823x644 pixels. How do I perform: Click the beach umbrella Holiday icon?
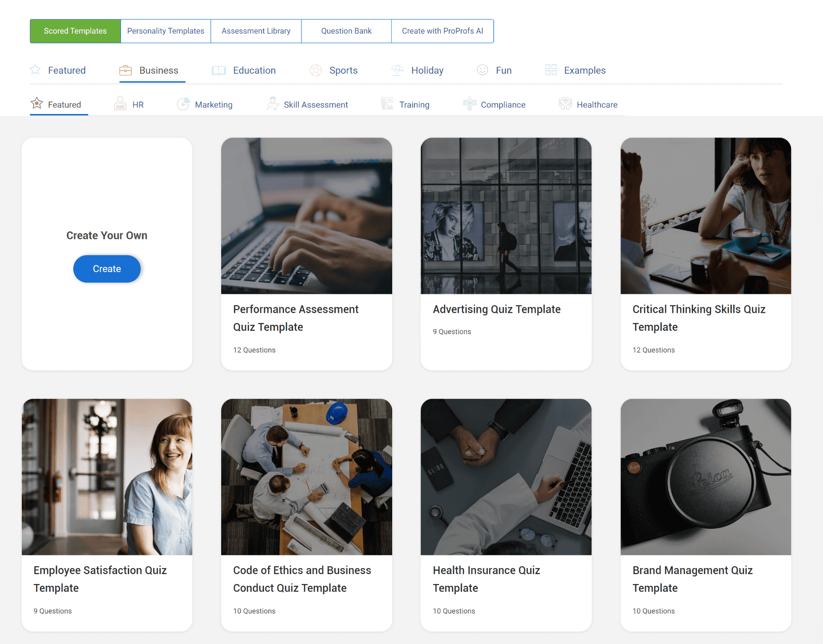[x=397, y=70]
